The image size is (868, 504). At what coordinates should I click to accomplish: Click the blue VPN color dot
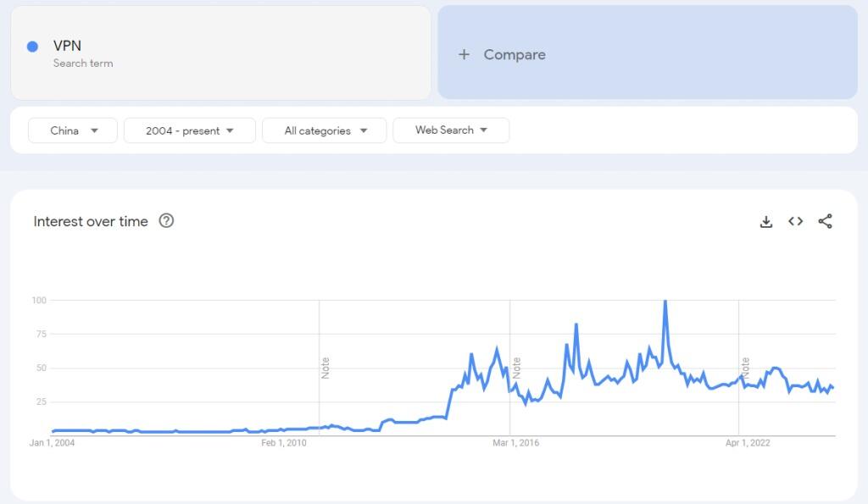pyautogui.click(x=33, y=47)
